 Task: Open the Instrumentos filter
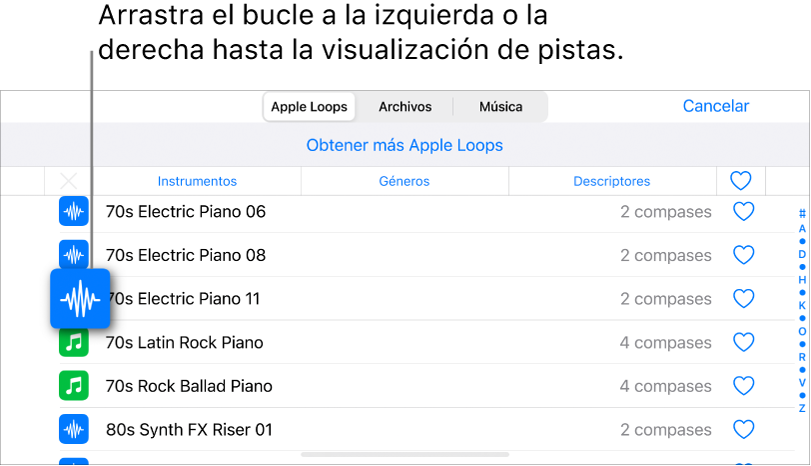(197, 181)
